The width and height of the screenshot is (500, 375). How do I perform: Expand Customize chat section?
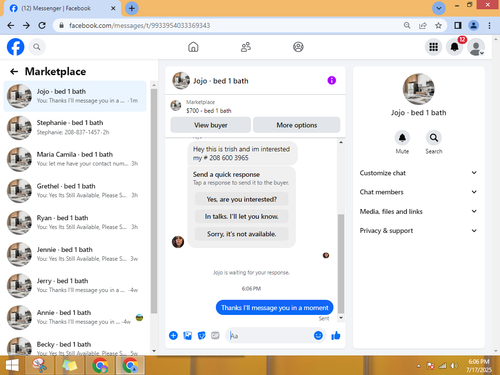click(x=418, y=173)
